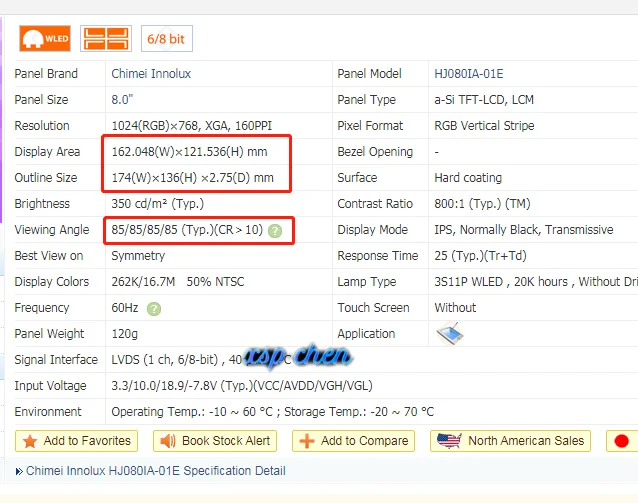The height and width of the screenshot is (503, 638).
Task: Add this panel to Favorites
Action: [x=76, y=441]
